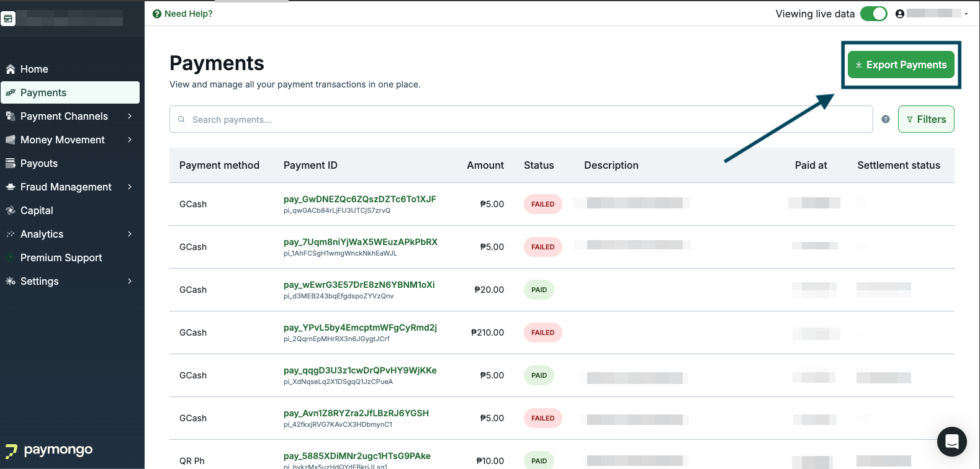Screen dimensions: 980x469
Task: Click the PayMongo logo
Action: point(49,450)
